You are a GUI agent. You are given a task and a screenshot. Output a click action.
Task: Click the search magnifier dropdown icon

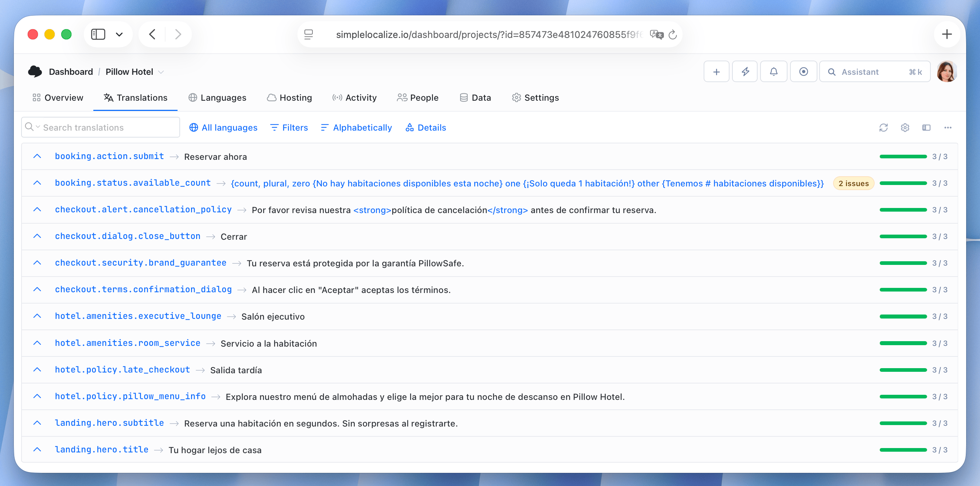coord(32,127)
